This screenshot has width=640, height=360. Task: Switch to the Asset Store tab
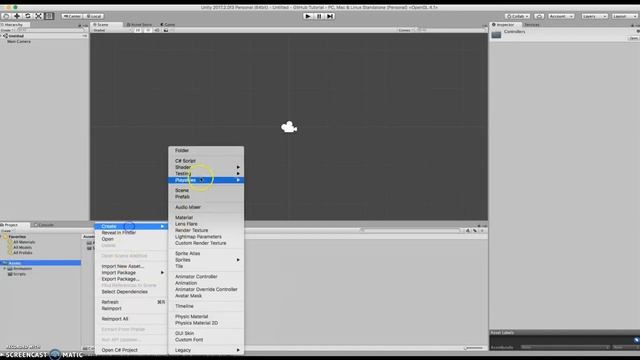tap(140, 24)
